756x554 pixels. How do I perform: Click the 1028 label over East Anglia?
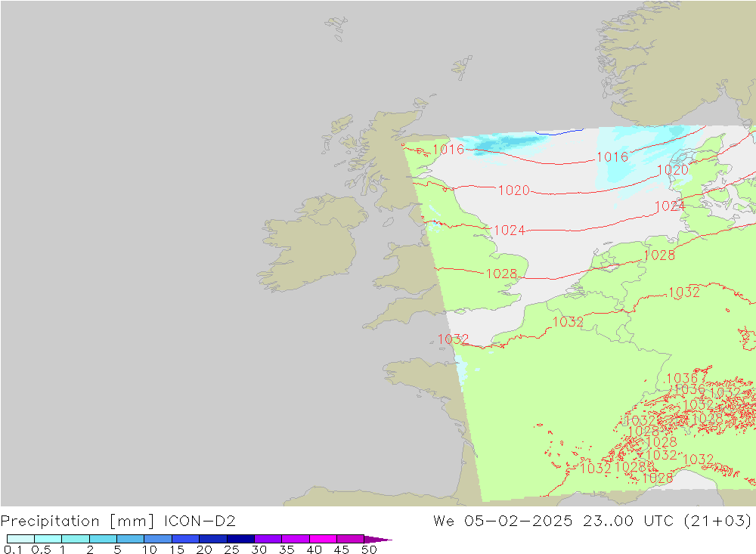click(x=501, y=274)
